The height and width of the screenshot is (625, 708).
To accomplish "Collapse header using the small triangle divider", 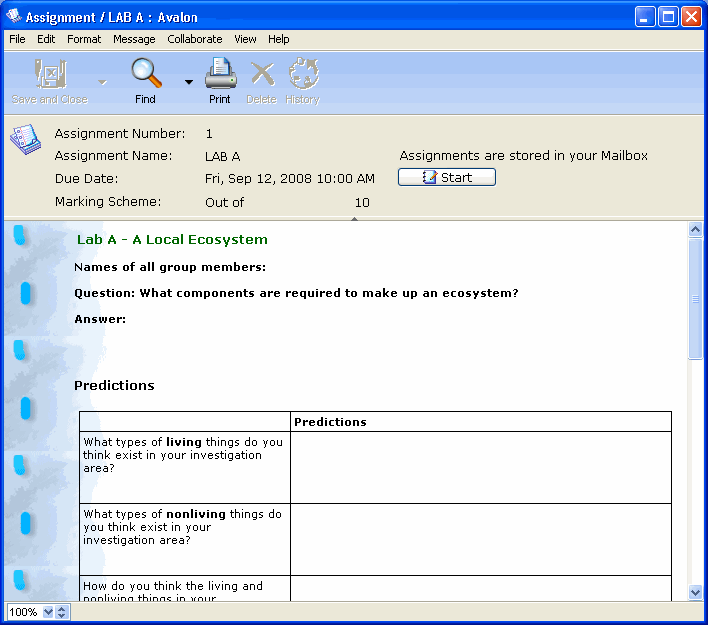I will (x=354, y=215).
